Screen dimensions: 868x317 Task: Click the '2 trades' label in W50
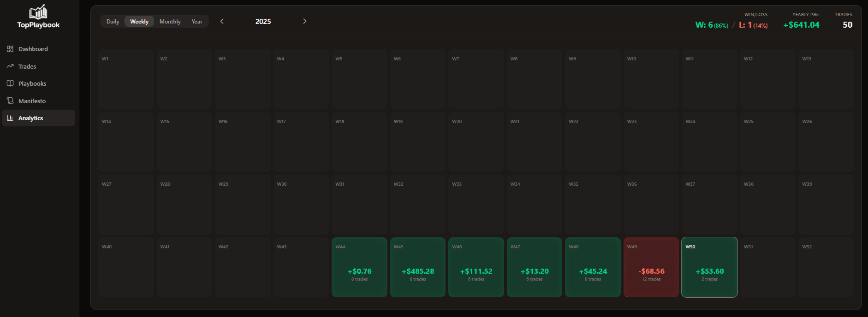(x=709, y=279)
